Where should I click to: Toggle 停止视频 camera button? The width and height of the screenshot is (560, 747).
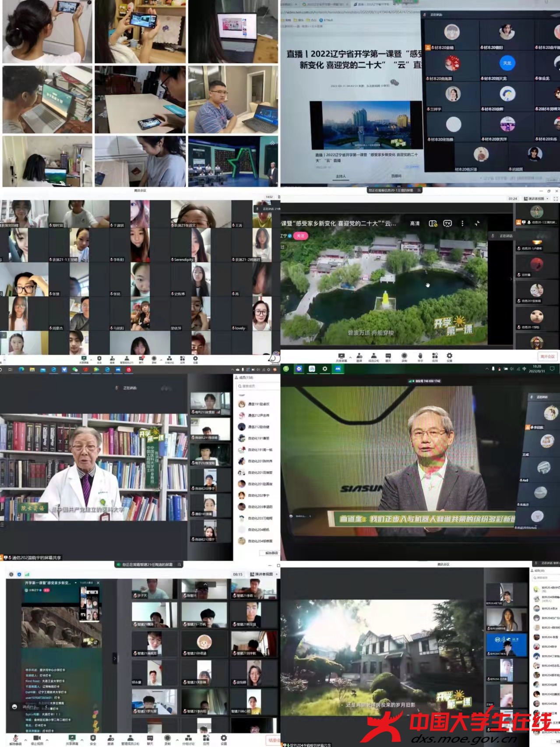pos(37,739)
